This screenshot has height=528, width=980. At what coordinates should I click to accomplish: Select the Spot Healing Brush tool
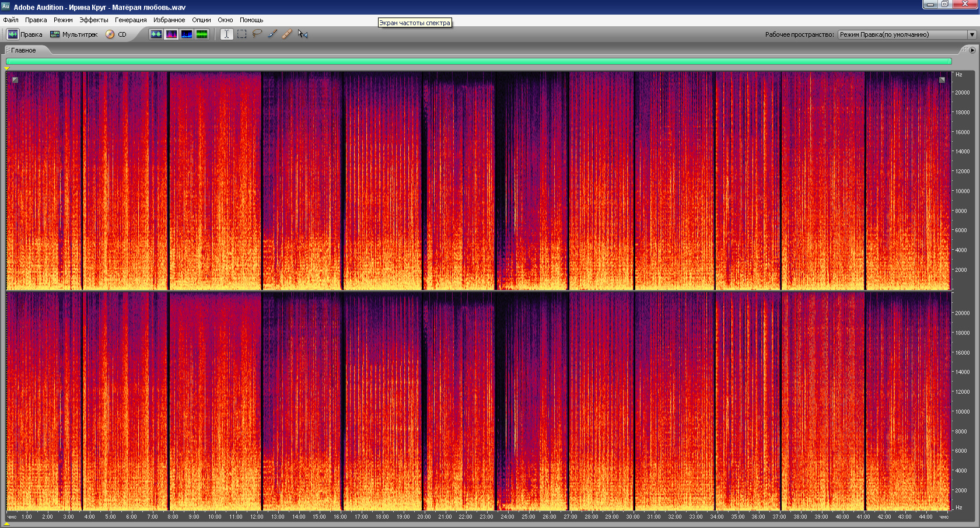[288, 34]
